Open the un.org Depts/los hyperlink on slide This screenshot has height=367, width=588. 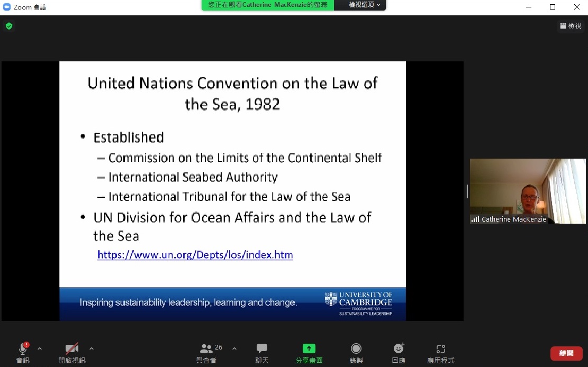pos(195,255)
